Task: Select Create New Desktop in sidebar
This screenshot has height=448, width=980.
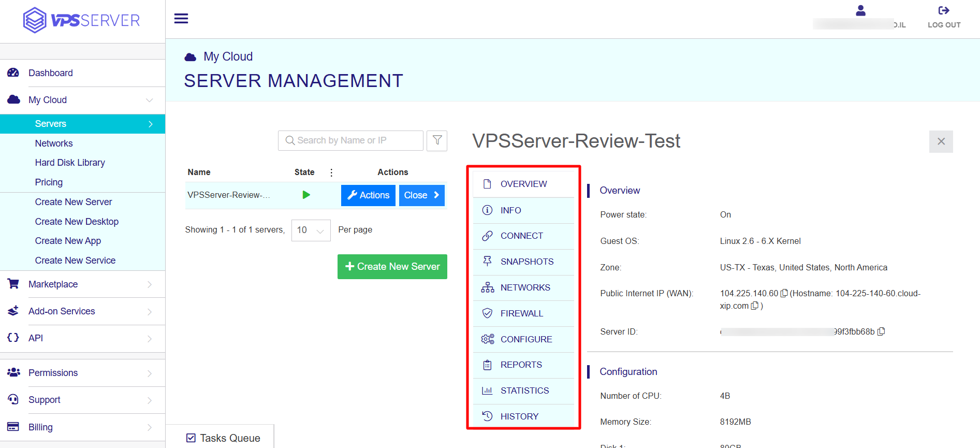Action: 77,222
